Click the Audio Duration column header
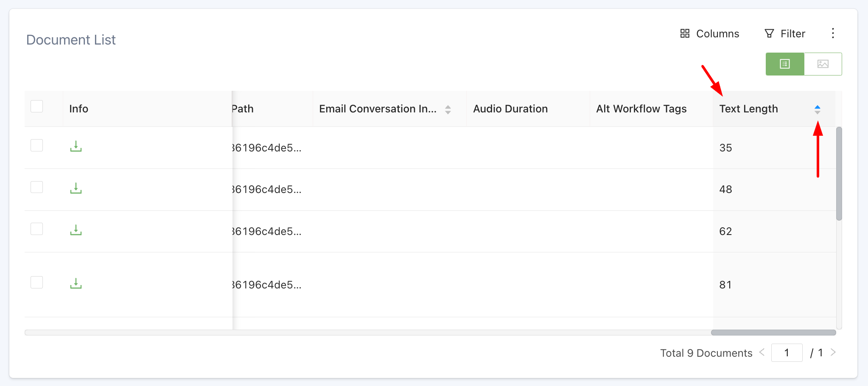Screen dimensions: 868x386 510,109
